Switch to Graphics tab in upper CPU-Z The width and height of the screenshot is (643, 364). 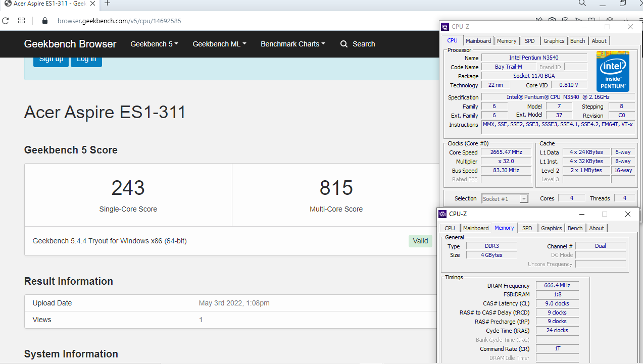click(554, 41)
